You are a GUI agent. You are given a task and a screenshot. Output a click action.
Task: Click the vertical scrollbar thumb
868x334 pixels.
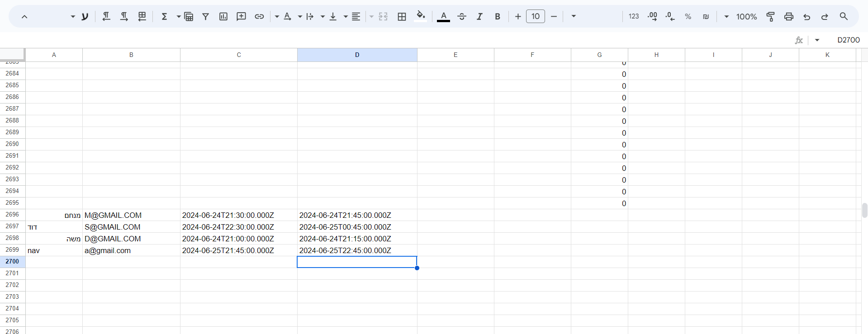[x=864, y=211]
